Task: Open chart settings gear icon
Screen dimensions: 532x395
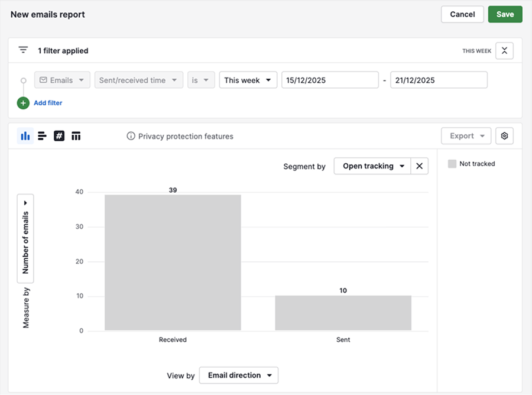Action: coord(504,136)
